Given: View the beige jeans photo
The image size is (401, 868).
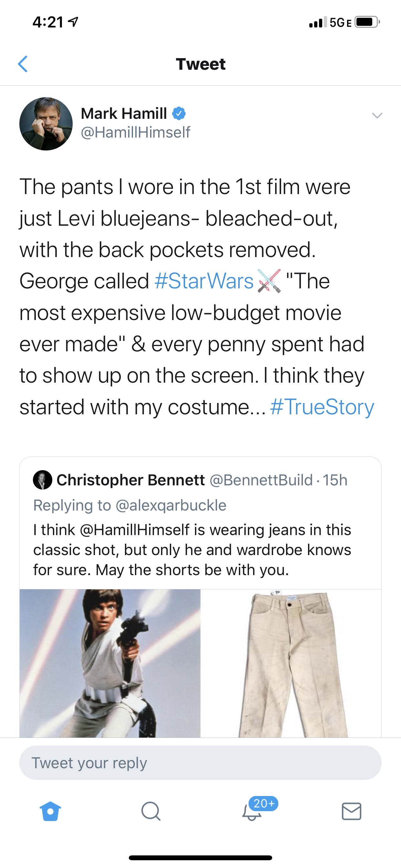Looking at the screenshot, I should pos(292,663).
